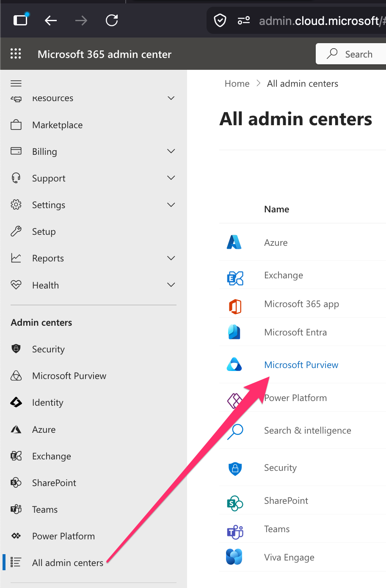386x588 pixels.
Task: Click the Azure name in list
Action: point(276,242)
